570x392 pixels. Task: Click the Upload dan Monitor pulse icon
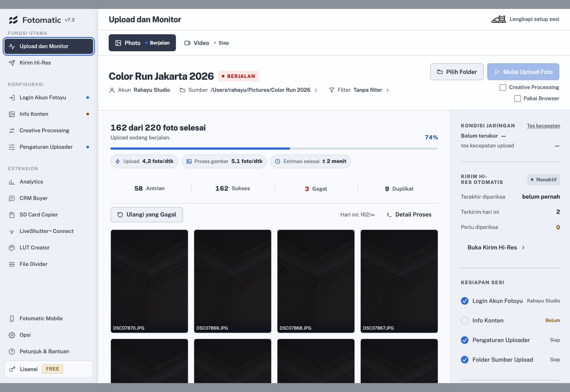tap(12, 46)
